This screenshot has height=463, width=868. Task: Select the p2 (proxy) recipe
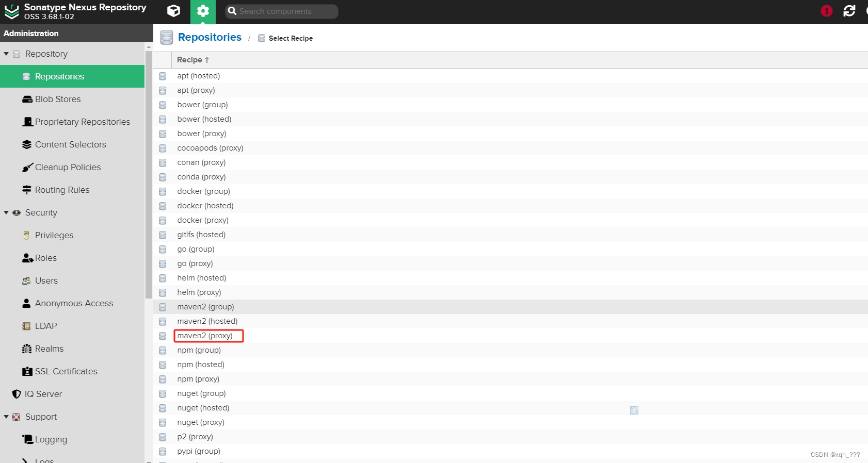[x=195, y=437]
